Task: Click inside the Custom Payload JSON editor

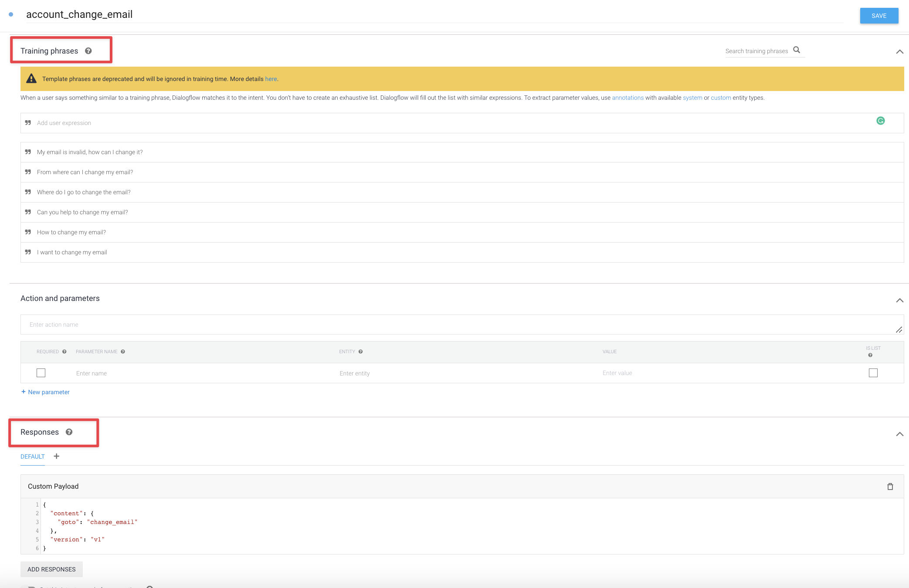Action: (462, 526)
